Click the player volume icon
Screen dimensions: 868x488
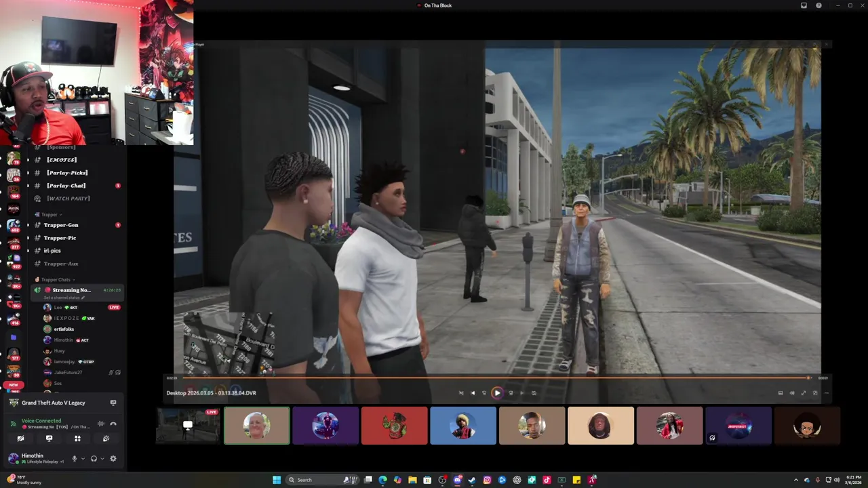click(x=792, y=393)
